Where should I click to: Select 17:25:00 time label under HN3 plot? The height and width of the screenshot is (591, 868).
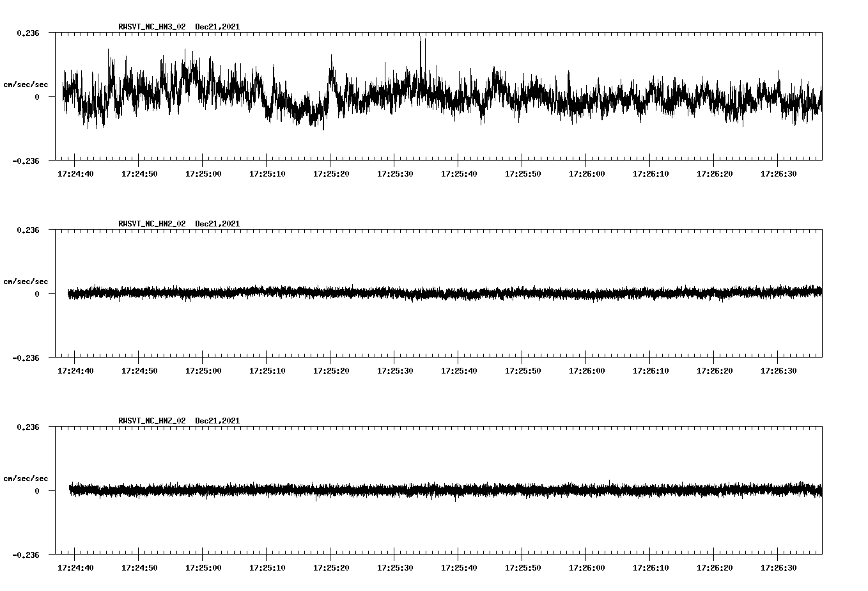coord(203,173)
